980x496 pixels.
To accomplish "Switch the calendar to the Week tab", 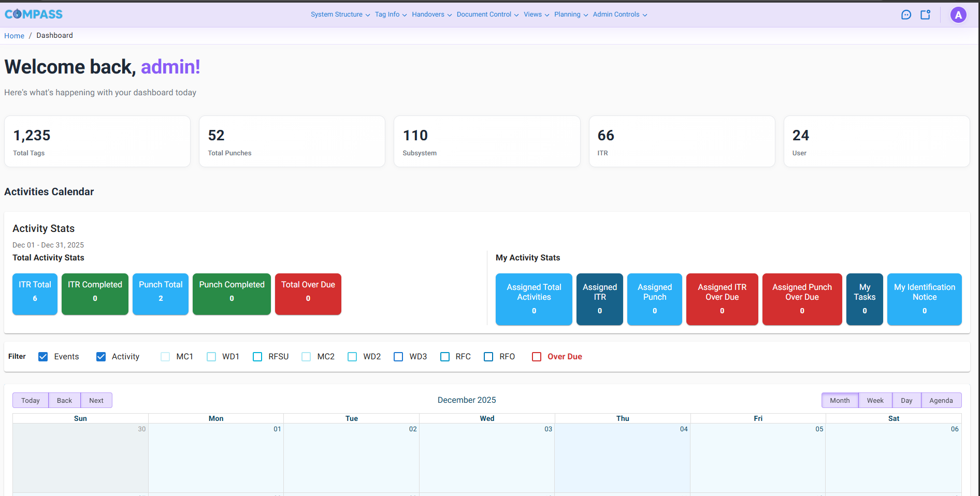I will (875, 400).
